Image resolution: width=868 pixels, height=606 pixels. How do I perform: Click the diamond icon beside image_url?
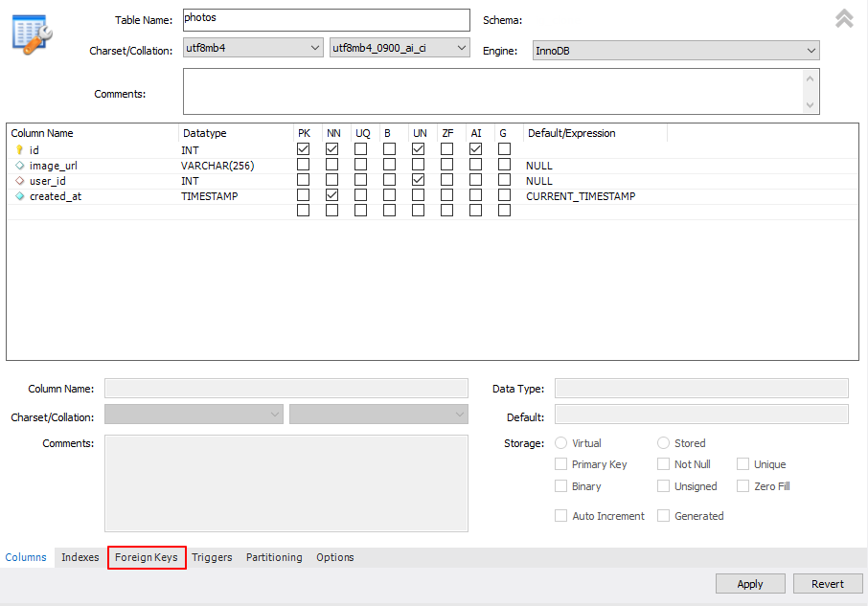19,166
